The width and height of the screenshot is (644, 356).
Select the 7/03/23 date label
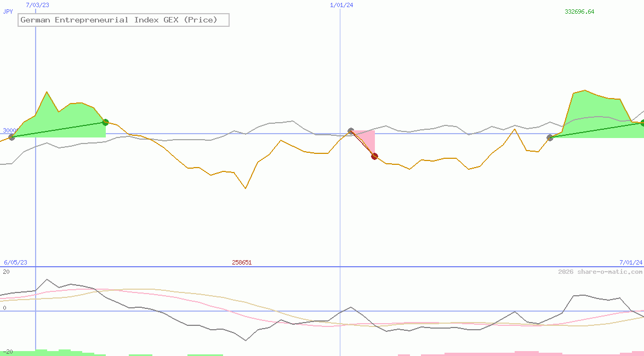point(37,5)
